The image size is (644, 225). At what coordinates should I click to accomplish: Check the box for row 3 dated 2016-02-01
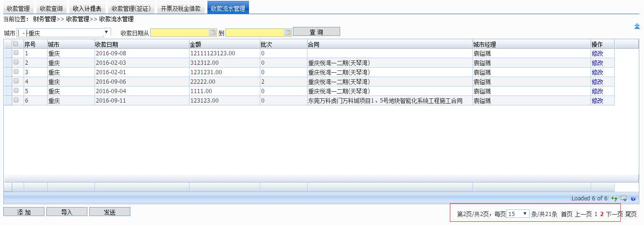pos(16,72)
